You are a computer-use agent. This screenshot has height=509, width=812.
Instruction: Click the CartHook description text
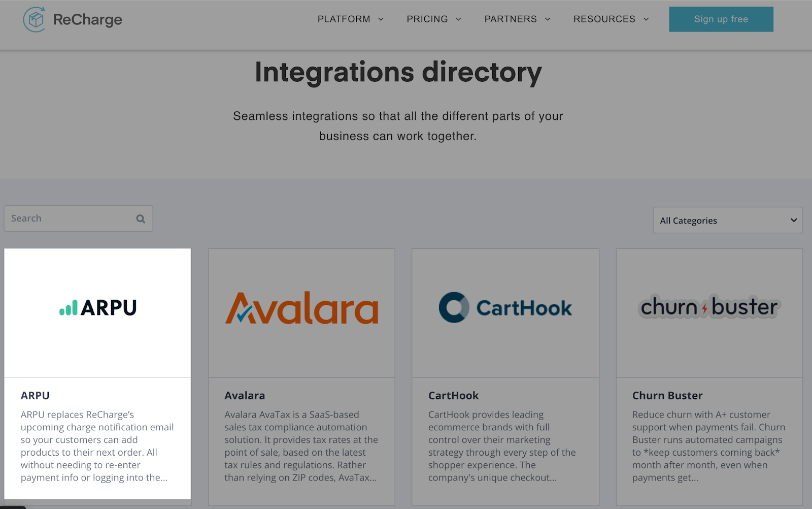coord(502,446)
